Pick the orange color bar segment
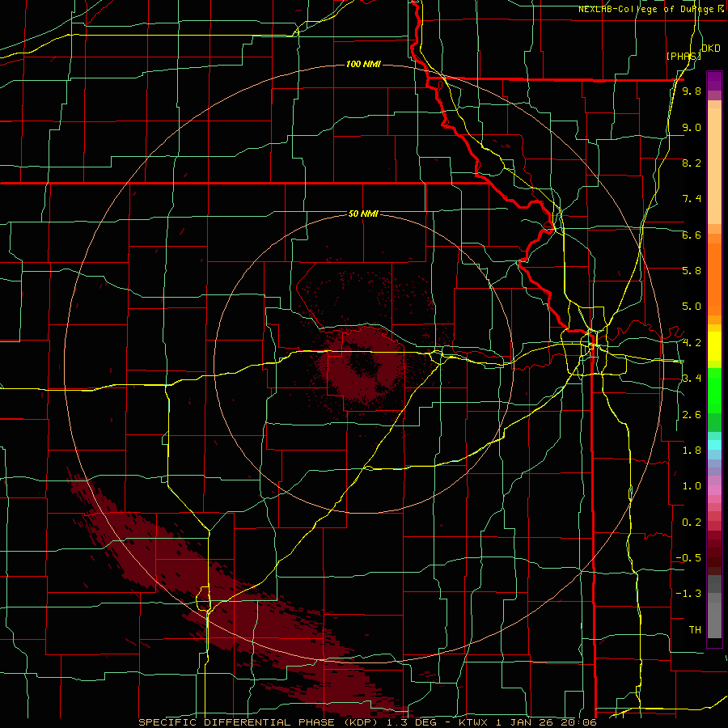 click(714, 279)
